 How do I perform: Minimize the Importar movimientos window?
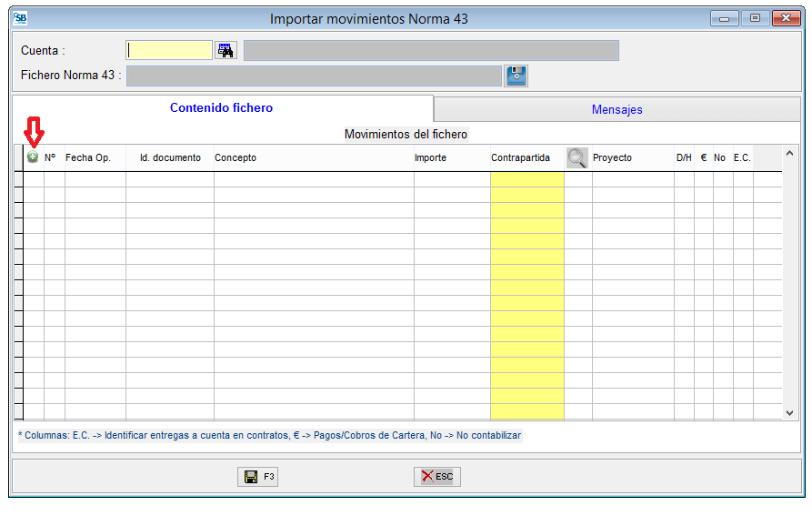point(724,18)
